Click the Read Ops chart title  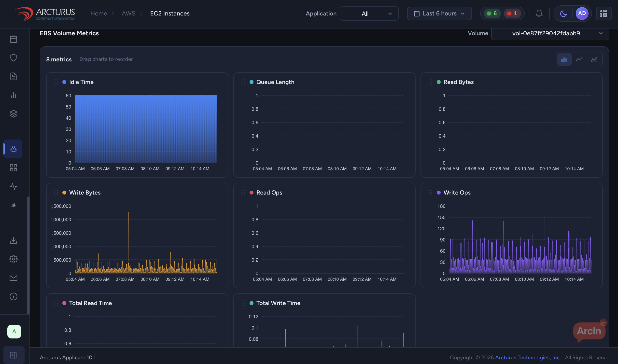pyautogui.click(x=269, y=193)
